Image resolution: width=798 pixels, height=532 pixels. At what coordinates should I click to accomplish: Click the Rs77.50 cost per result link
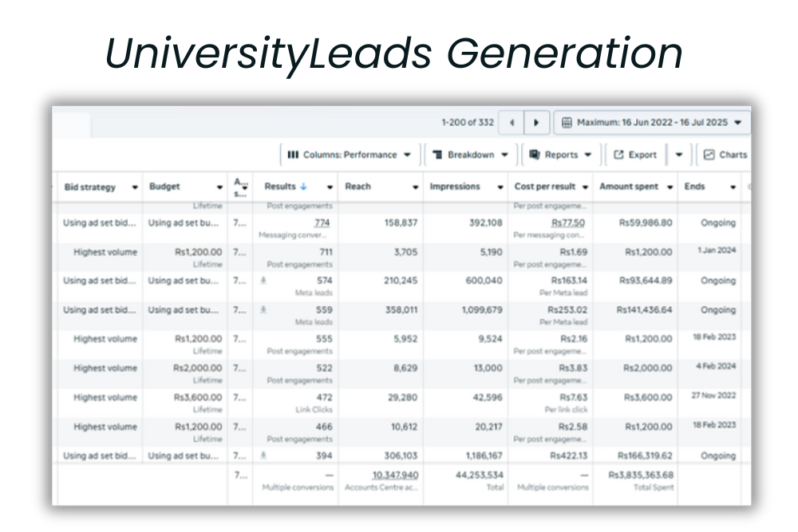point(567,223)
